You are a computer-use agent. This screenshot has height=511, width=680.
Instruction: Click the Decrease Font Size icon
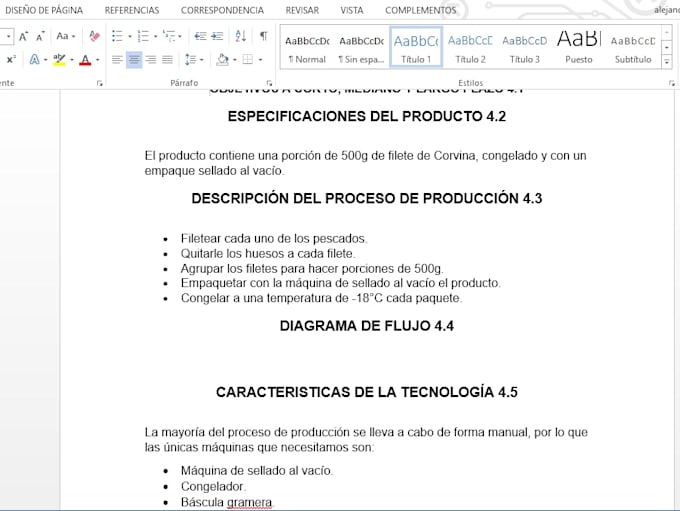(x=40, y=36)
